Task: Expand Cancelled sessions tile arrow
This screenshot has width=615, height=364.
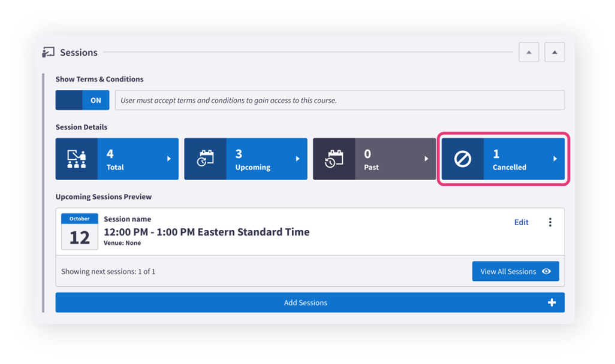Action: 555,159
